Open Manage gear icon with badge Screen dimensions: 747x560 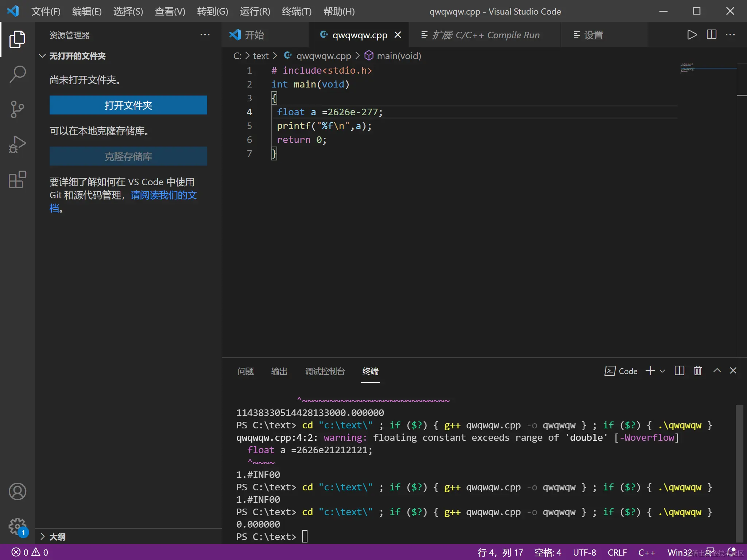[x=17, y=526]
